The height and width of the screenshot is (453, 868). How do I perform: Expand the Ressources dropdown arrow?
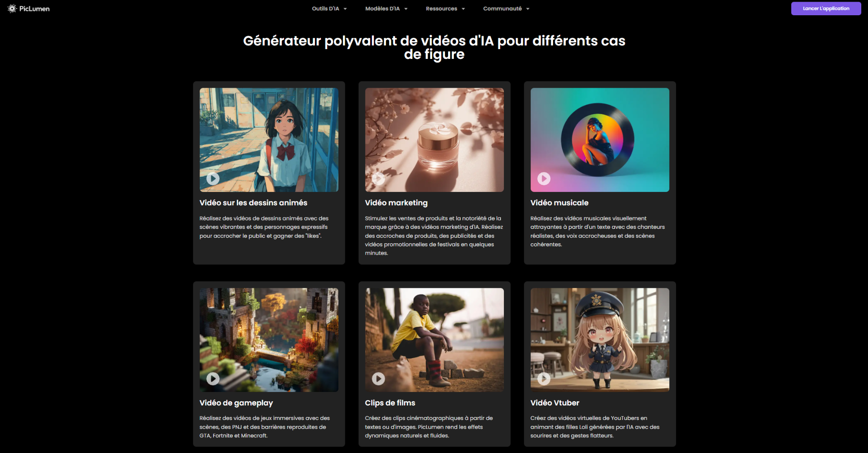point(463,9)
